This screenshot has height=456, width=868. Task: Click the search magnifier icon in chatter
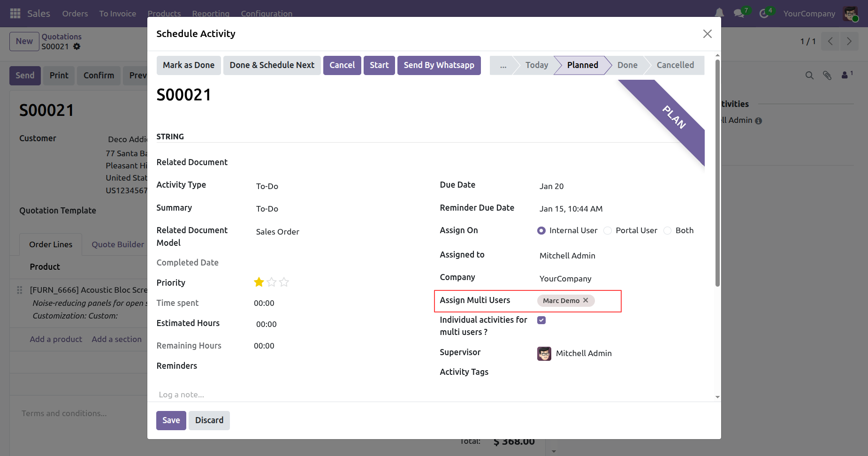pyautogui.click(x=809, y=75)
